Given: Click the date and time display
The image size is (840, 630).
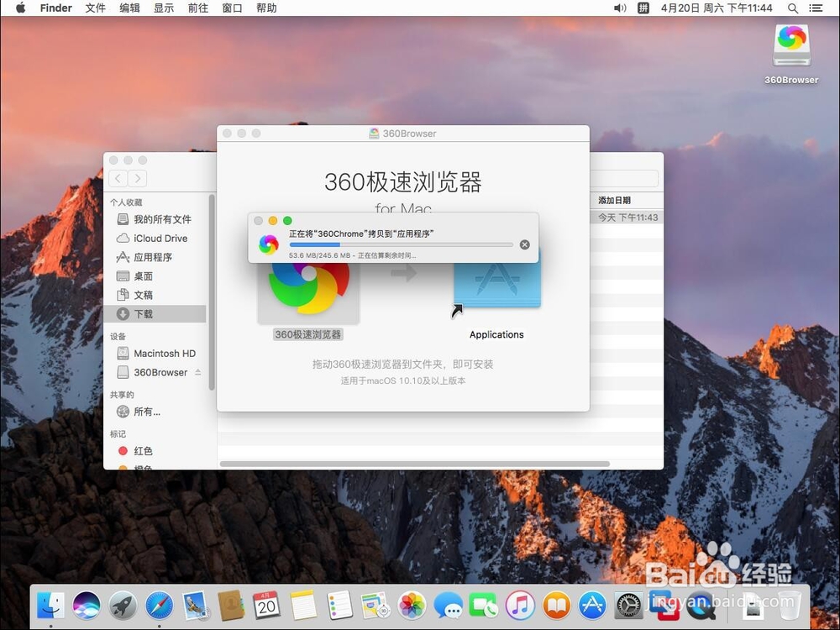Looking at the screenshot, I should coord(717,8).
